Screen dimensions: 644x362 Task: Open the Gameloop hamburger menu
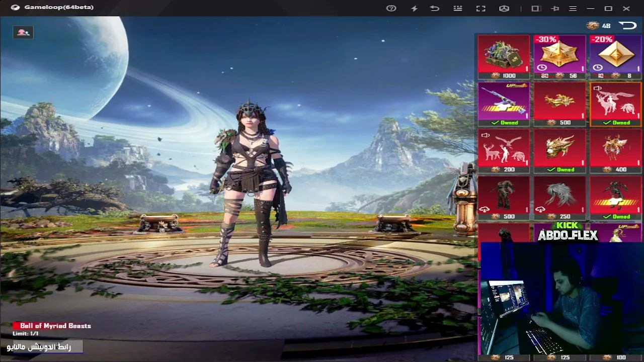tap(573, 8)
